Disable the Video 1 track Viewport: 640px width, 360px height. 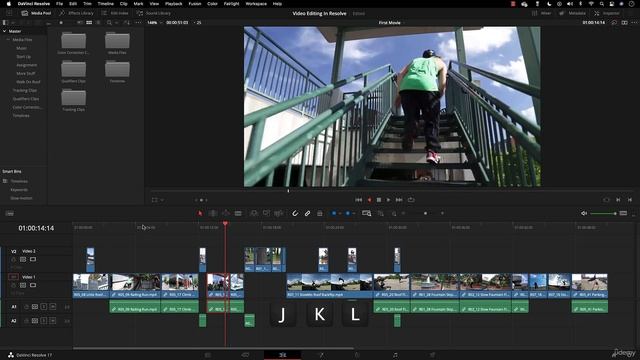click(x=33, y=285)
